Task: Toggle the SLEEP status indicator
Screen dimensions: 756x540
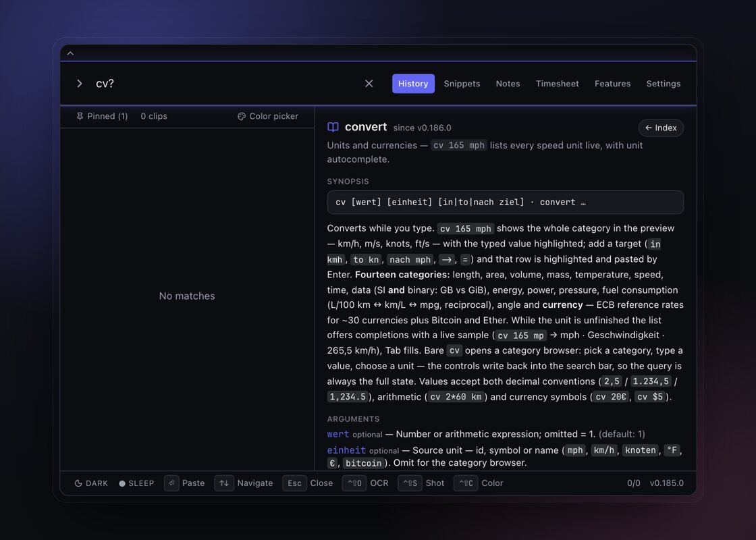Action: (x=136, y=483)
